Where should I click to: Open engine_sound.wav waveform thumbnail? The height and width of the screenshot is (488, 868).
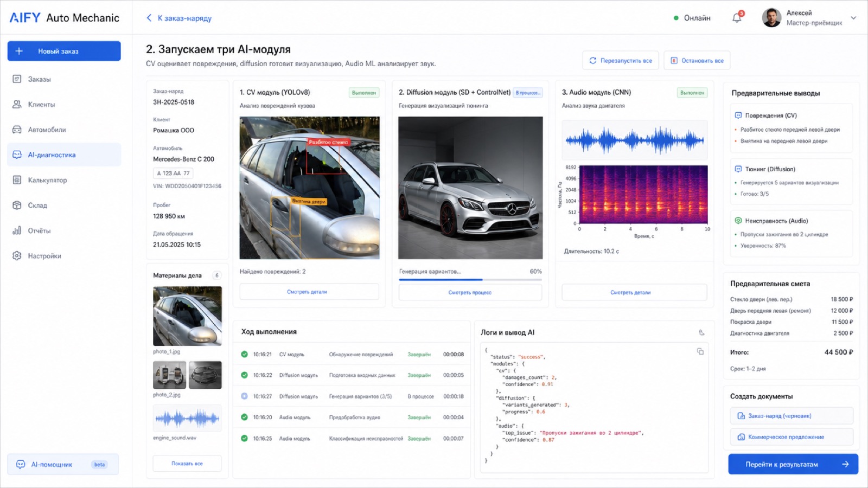(187, 418)
